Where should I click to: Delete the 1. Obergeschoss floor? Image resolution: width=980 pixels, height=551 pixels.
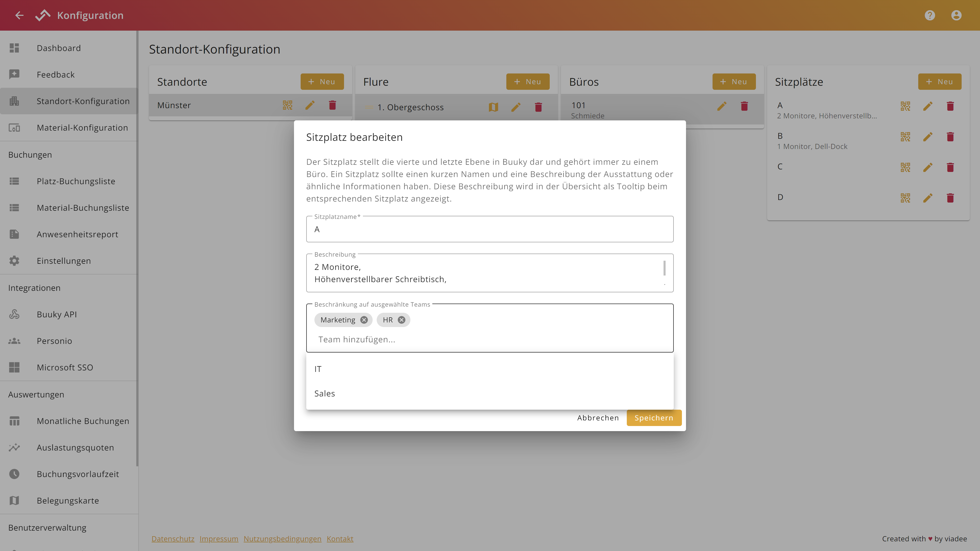[x=538, y=107]
